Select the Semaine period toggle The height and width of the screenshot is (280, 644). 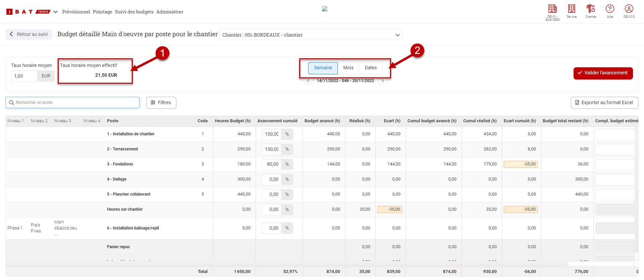(x=323, y=68)
